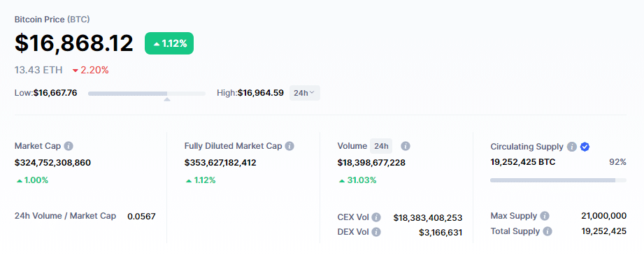This screenshot has height=255, width=644.
Task: Click the Bitcoin Price (BTC) heading
Action: 52,20
